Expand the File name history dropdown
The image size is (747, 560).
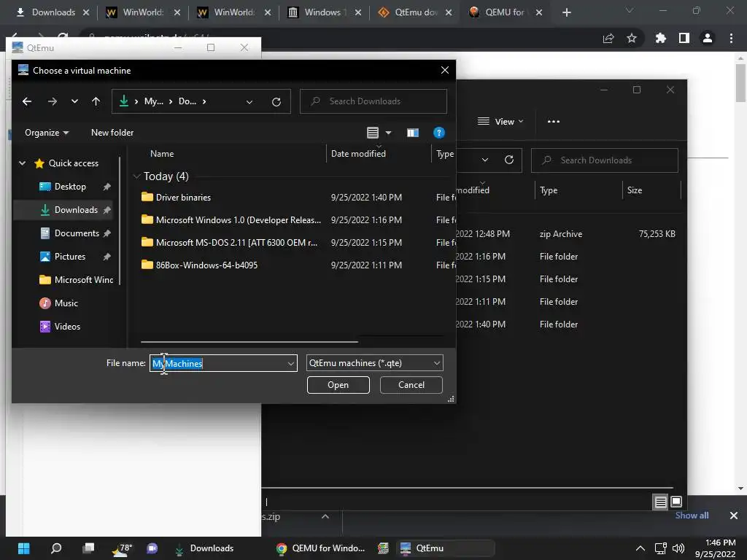pyautogui.click(x=290, y=363)
